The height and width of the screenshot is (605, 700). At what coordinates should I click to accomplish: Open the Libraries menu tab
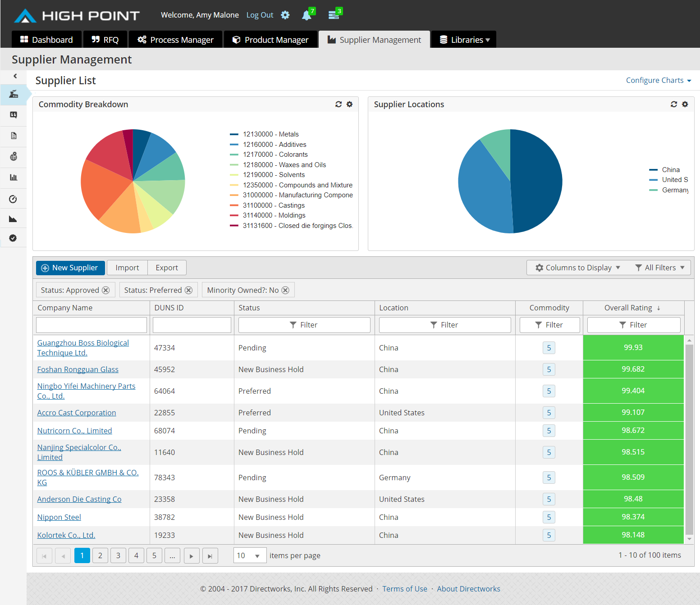[x=464, y=40]
